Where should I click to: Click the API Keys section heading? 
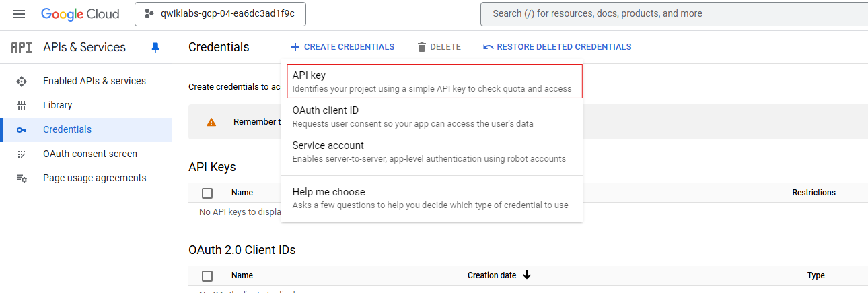[212, 167]
